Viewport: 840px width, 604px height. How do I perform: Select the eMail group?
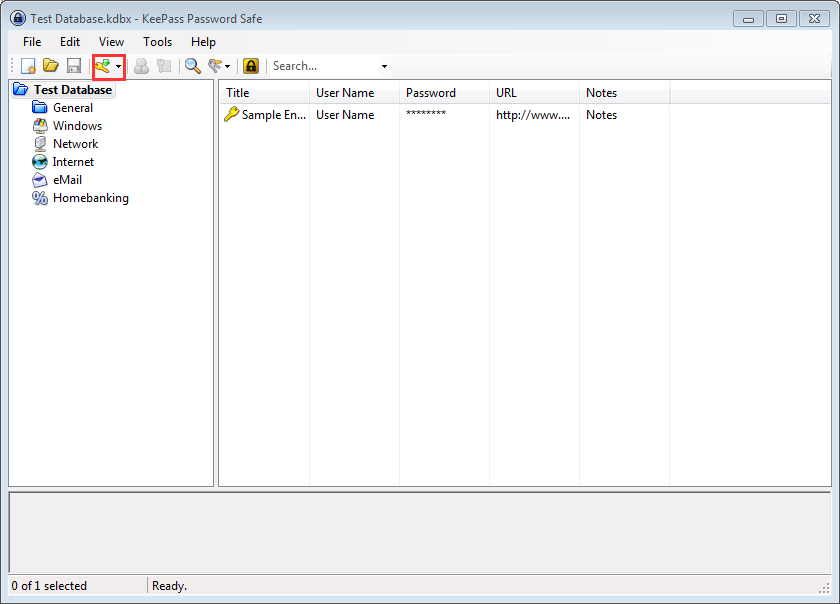(68, 180)
